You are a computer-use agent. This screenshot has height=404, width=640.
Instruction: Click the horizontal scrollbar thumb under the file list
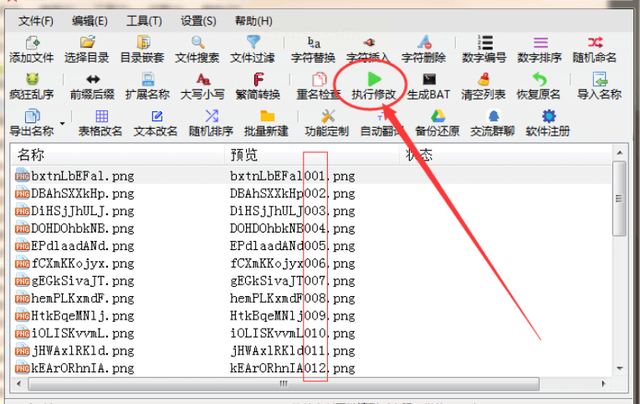coord(284,384)
